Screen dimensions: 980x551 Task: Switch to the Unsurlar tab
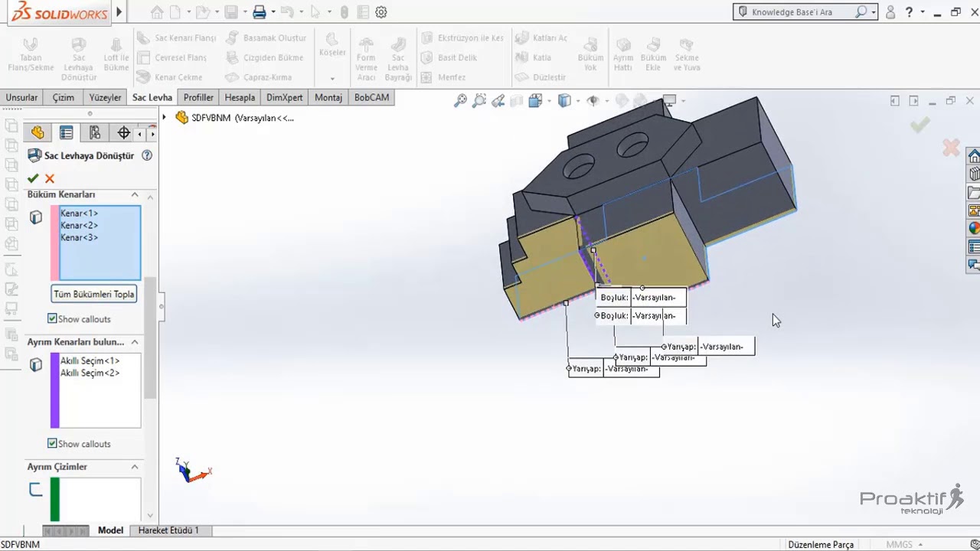(x=21, y=97)
